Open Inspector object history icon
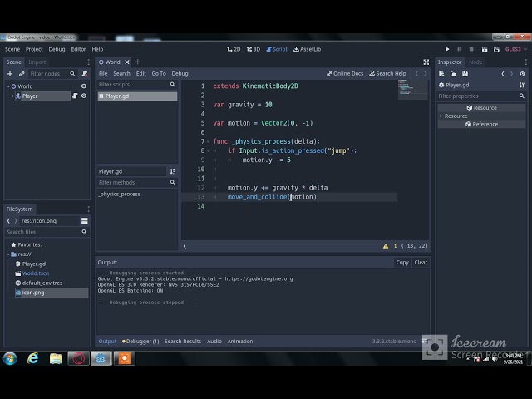The height and width of the screenshot is (399, 532). click(x=522, y=74)
